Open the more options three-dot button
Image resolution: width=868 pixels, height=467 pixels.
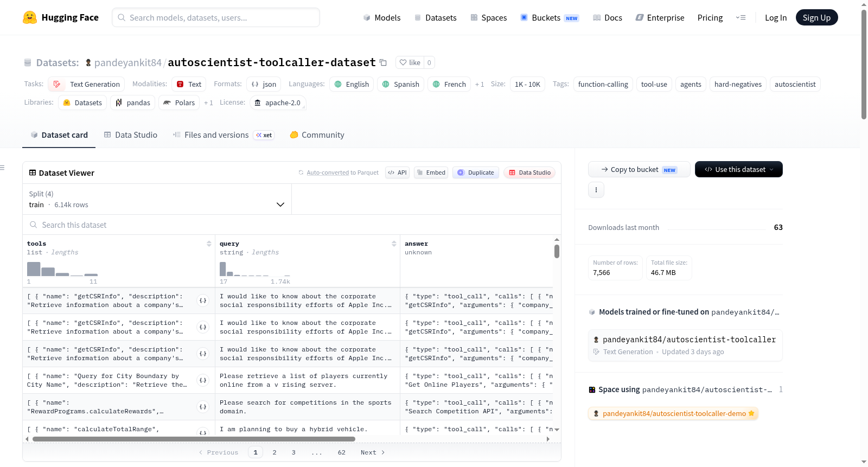coord(596,190)
